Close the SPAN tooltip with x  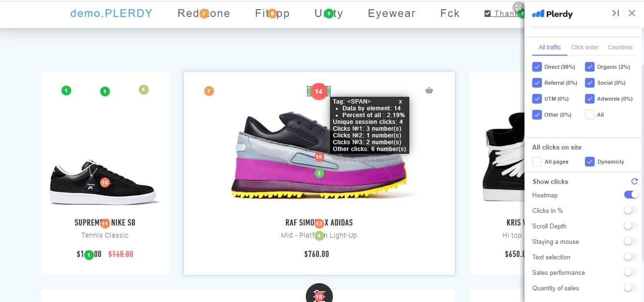click(x=401, y=102)
